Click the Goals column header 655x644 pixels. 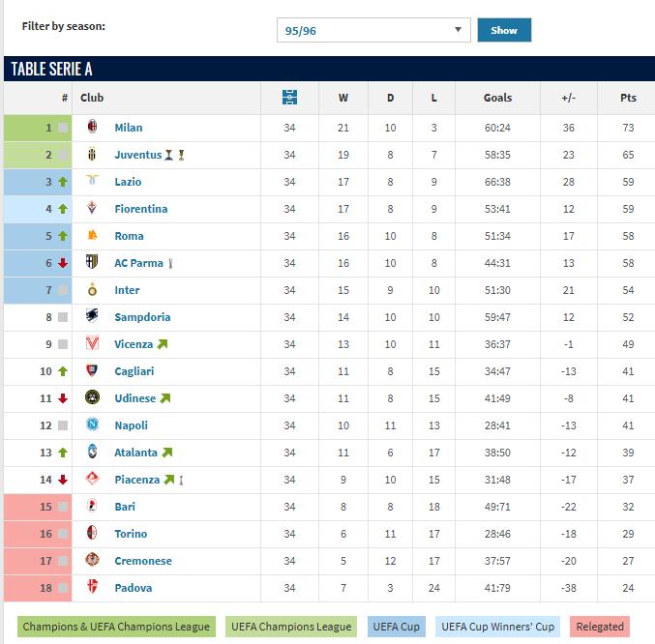point(497,98)
